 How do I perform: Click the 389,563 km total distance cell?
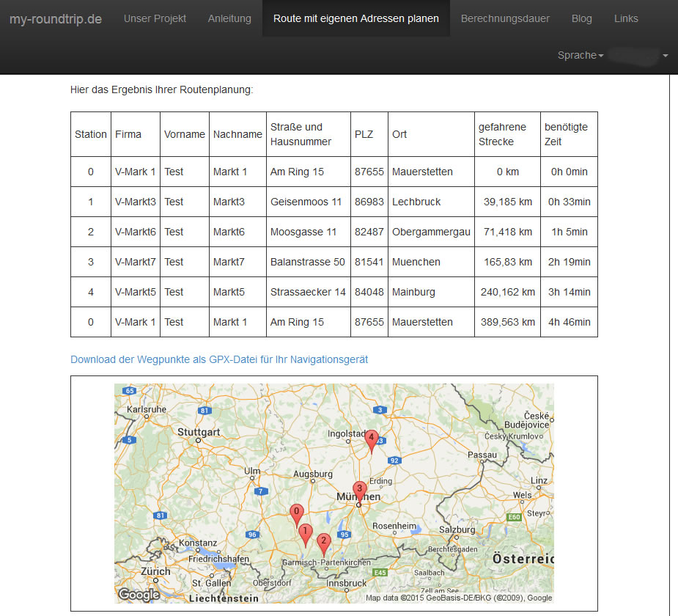(506, 322)
